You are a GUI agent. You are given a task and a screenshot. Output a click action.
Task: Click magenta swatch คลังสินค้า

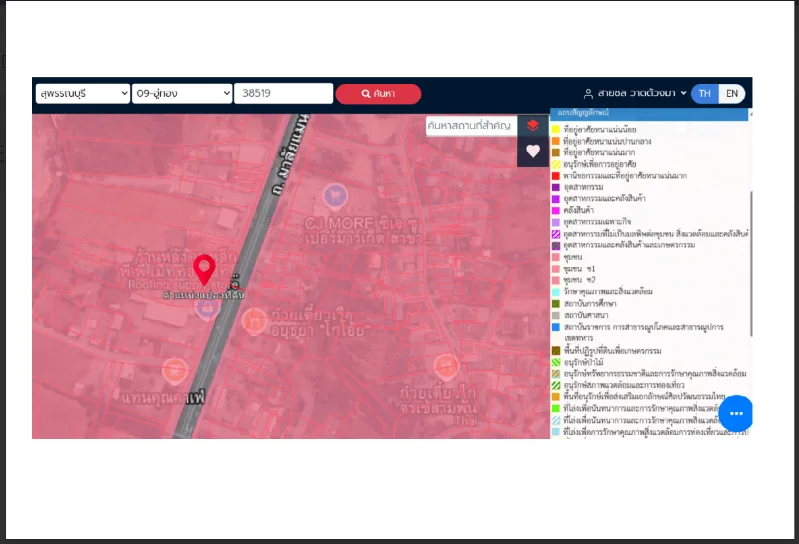click(556, 210)
